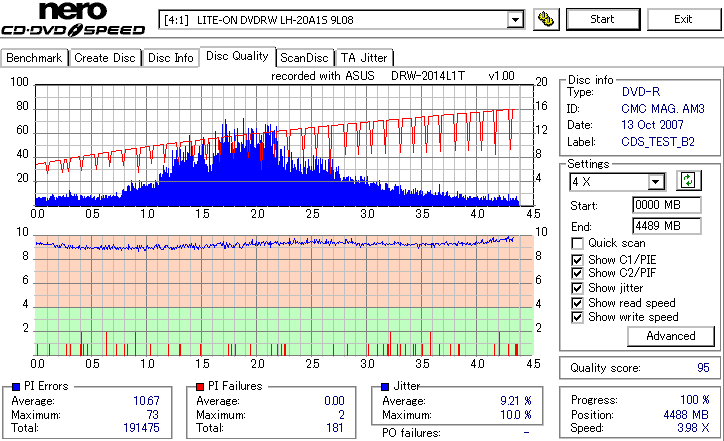Click the green refresh speed icon

click(688, 181)
